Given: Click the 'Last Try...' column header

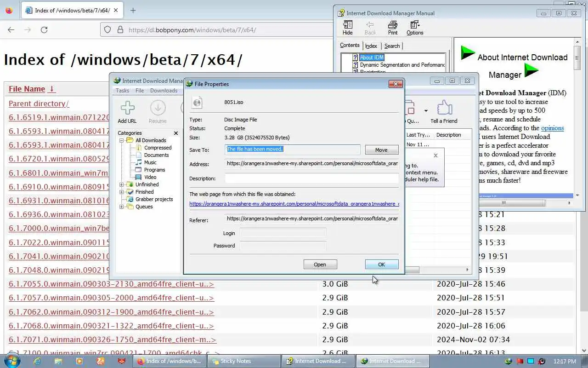Looking at the screenshot, I should pyautogui.click(x=418, y=135).
